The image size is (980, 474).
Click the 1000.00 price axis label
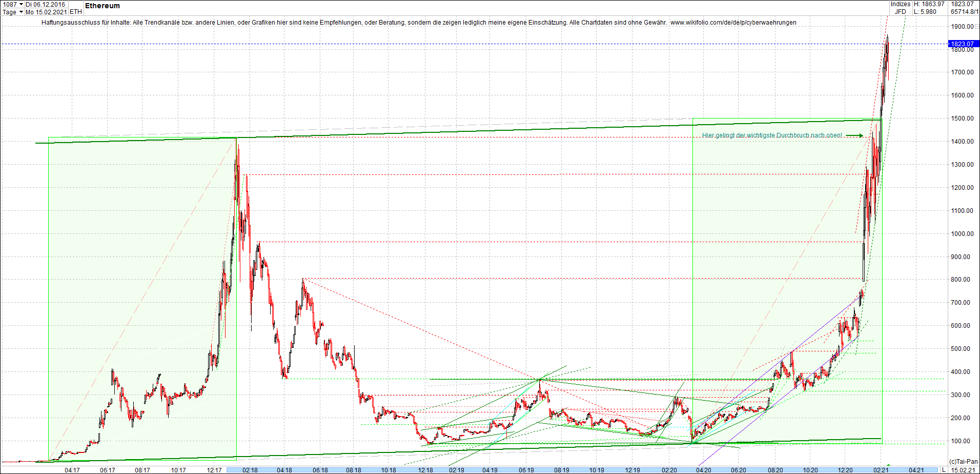point(962,234)
